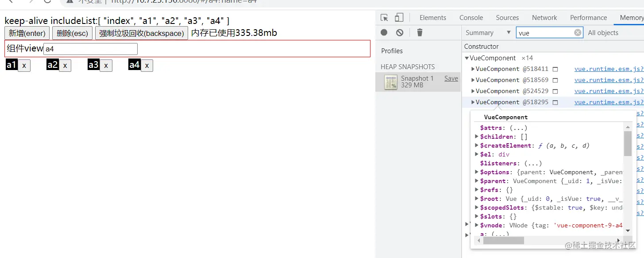Screen dimensions: 644x258
Task: Clear the vue filter text
Action: [x=578, y=32]
